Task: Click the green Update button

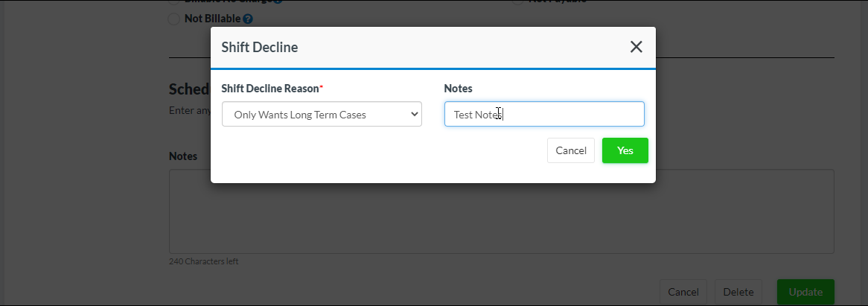Action: [805, 292]
